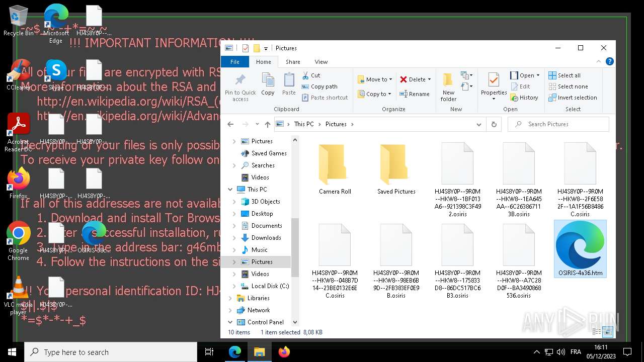
Task: Switch to Details view icon in status bar
Action: (x=597, y=332)
